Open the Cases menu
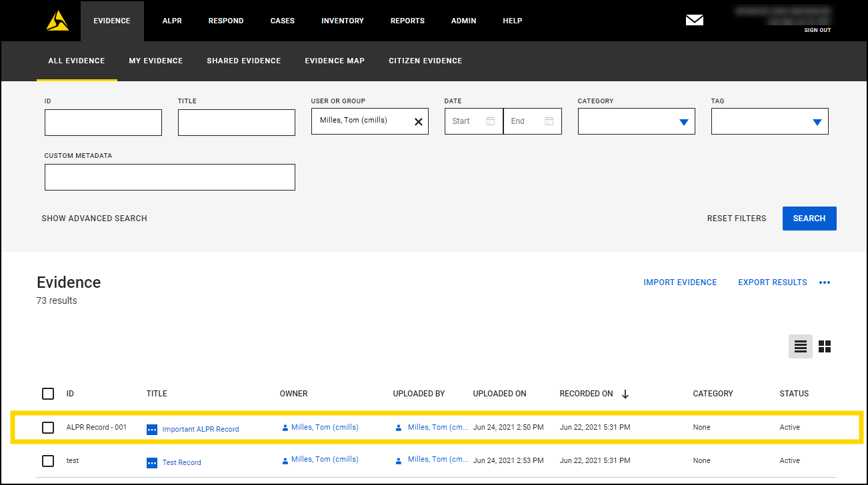868x485 pixels. pos(282,20)
